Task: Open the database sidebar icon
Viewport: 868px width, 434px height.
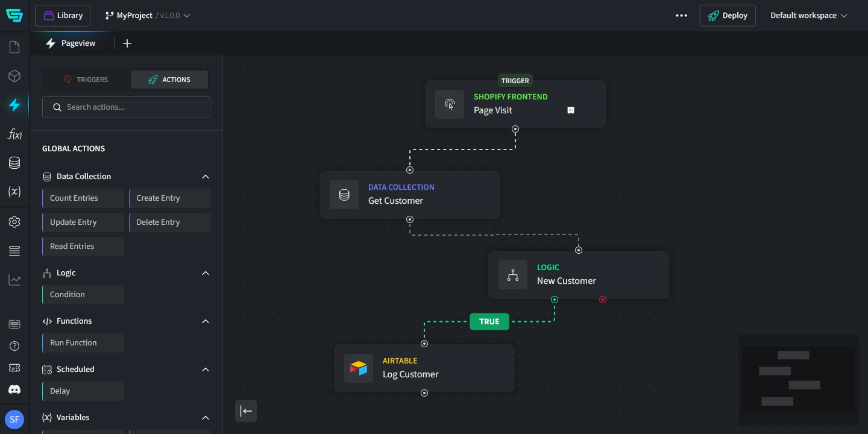Action: pos(14,163)
